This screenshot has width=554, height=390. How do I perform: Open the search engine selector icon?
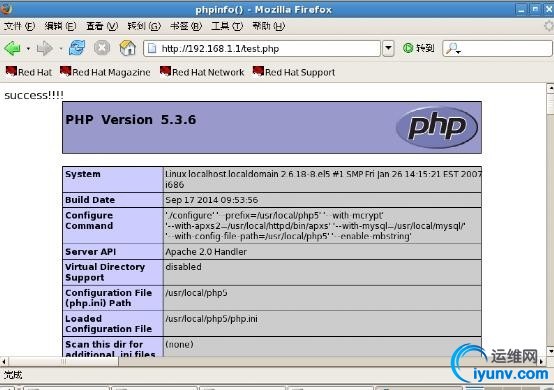[453, 48]
